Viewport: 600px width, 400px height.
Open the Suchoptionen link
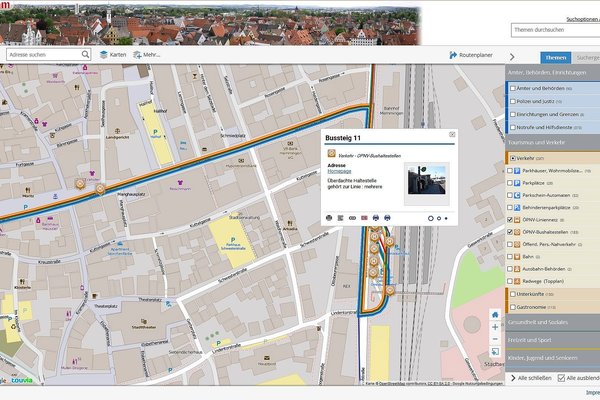click(583, 19)
